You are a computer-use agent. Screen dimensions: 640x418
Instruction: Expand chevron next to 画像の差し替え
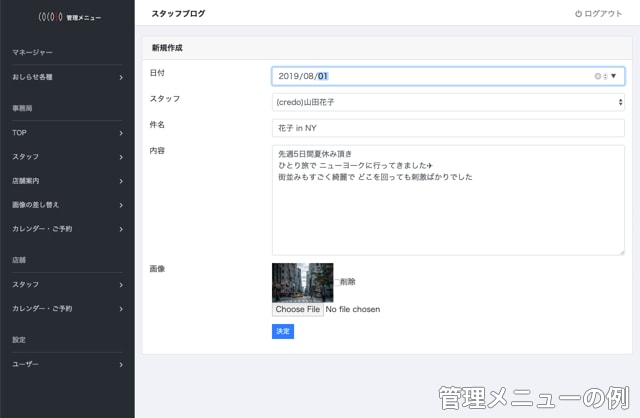(x=121, y=205)
